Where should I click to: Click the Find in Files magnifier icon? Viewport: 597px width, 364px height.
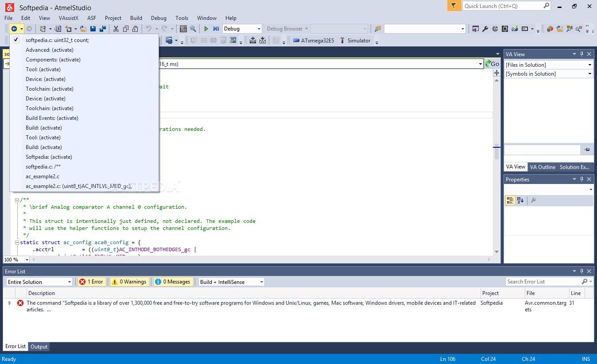point(193,29)
